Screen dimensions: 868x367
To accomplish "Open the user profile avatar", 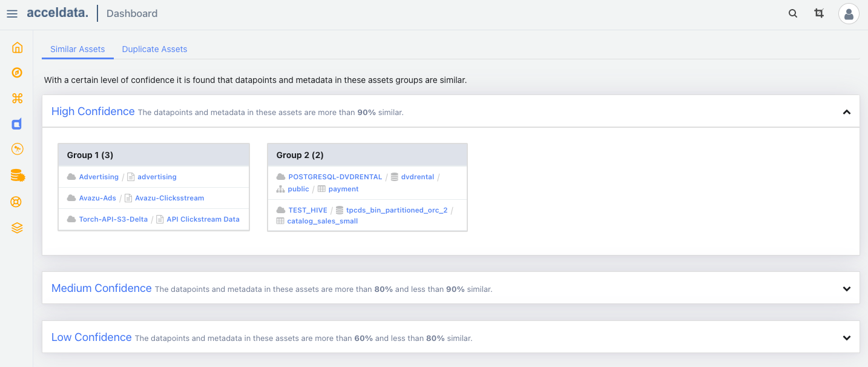I will point(848,14).
